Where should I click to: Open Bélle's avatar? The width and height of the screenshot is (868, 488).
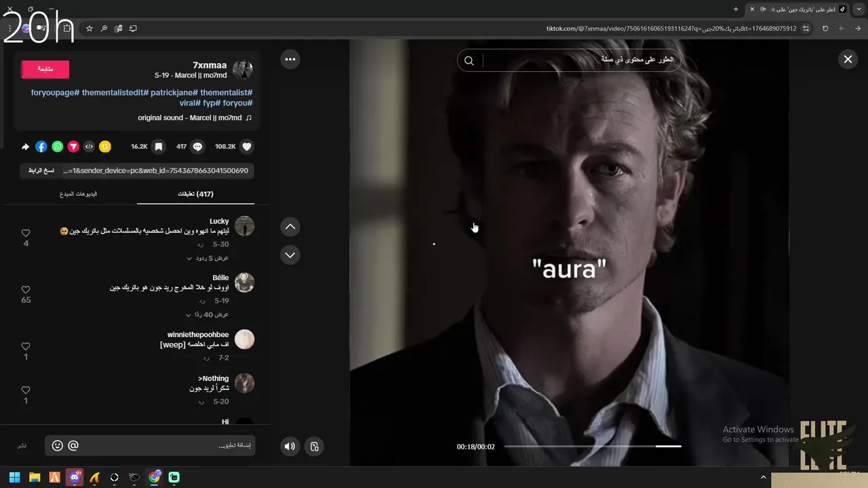244,283
